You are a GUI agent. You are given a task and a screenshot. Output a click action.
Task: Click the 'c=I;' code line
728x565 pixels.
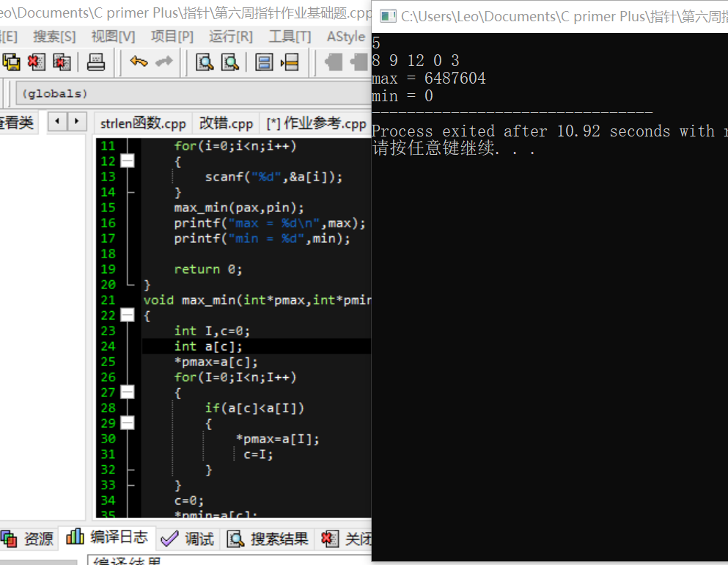258,454
